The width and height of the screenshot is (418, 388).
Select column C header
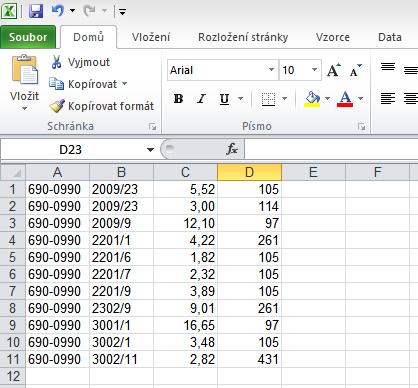coord(185,172)
